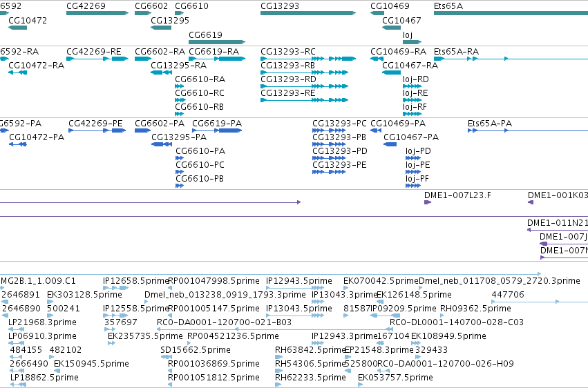588x388 pixels.
Task: Click protein CG6619-PA feature
Action: pos(217,130)
